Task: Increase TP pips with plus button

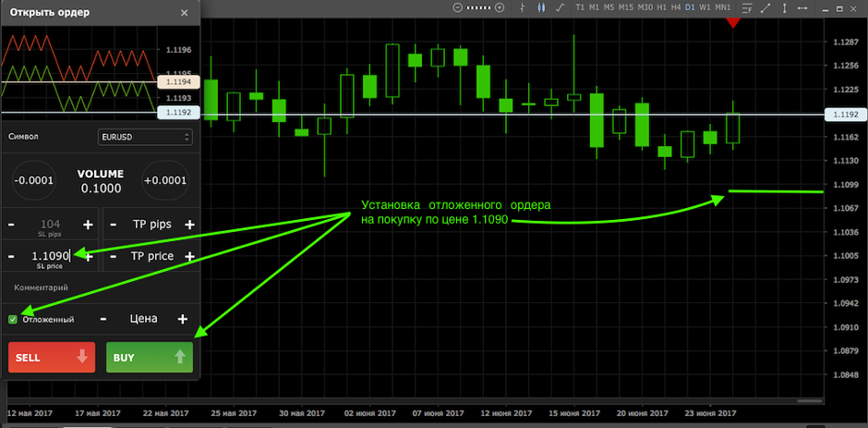Action: (189, 225)
